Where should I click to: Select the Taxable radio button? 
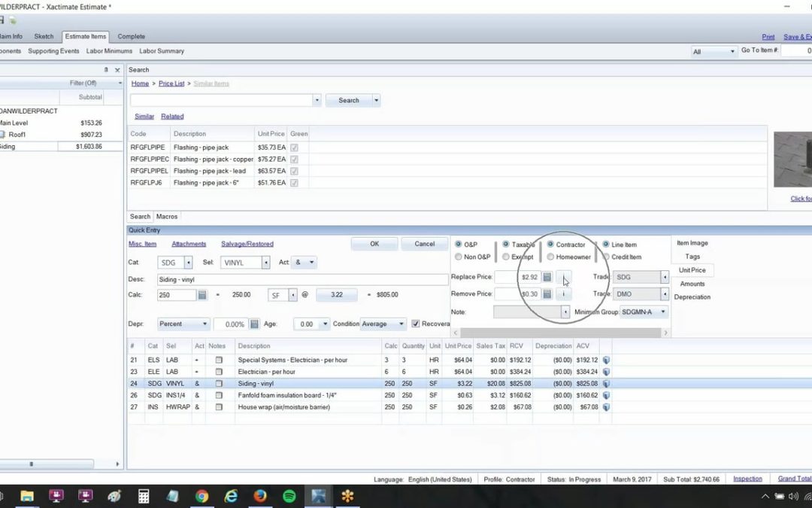506,244
